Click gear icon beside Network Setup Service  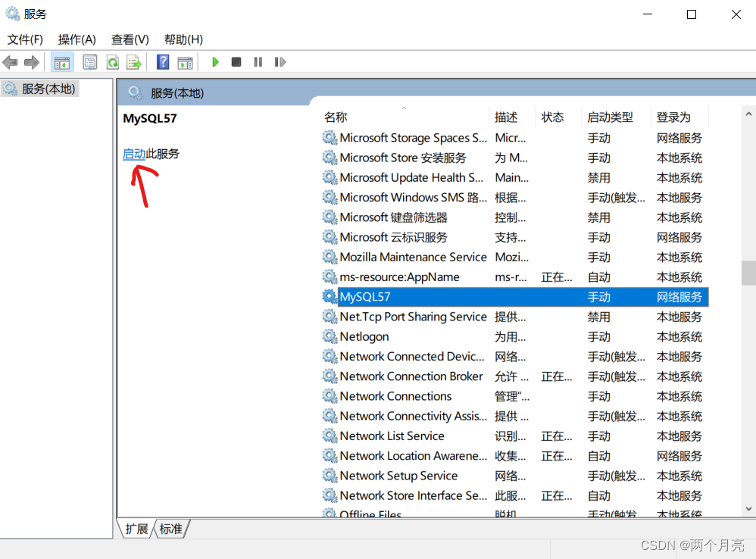(330, 476)
